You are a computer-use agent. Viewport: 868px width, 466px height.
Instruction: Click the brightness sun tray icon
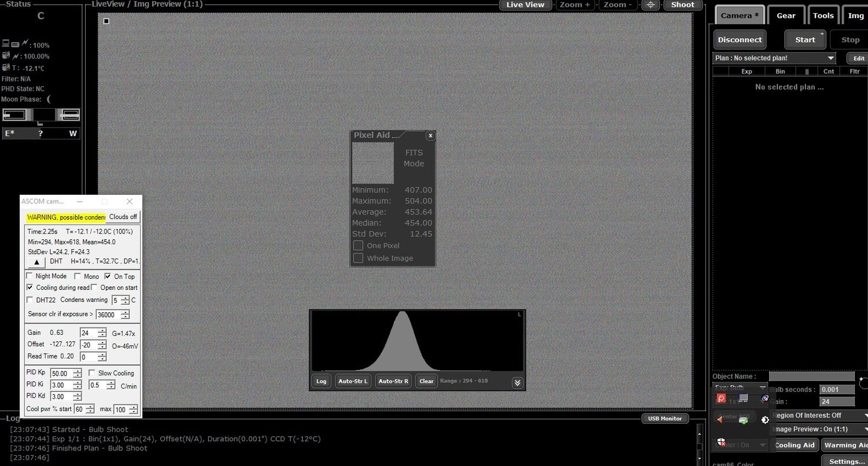click(765, 420)
